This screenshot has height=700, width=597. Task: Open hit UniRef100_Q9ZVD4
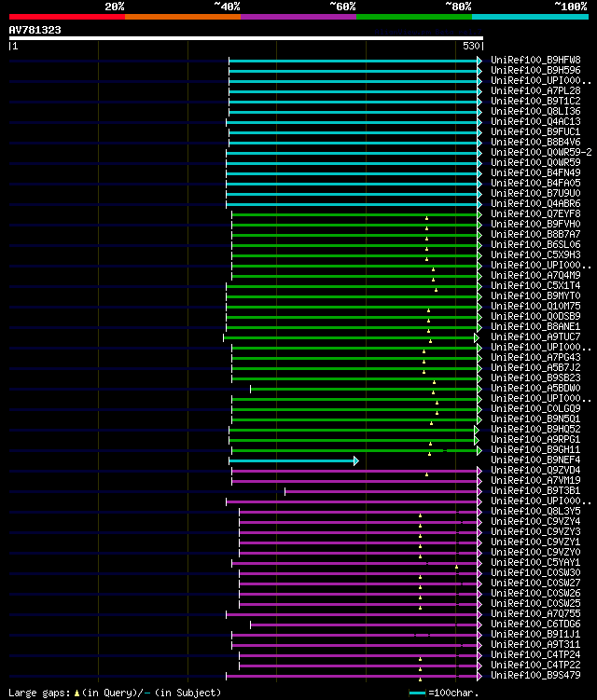[535, 471]
